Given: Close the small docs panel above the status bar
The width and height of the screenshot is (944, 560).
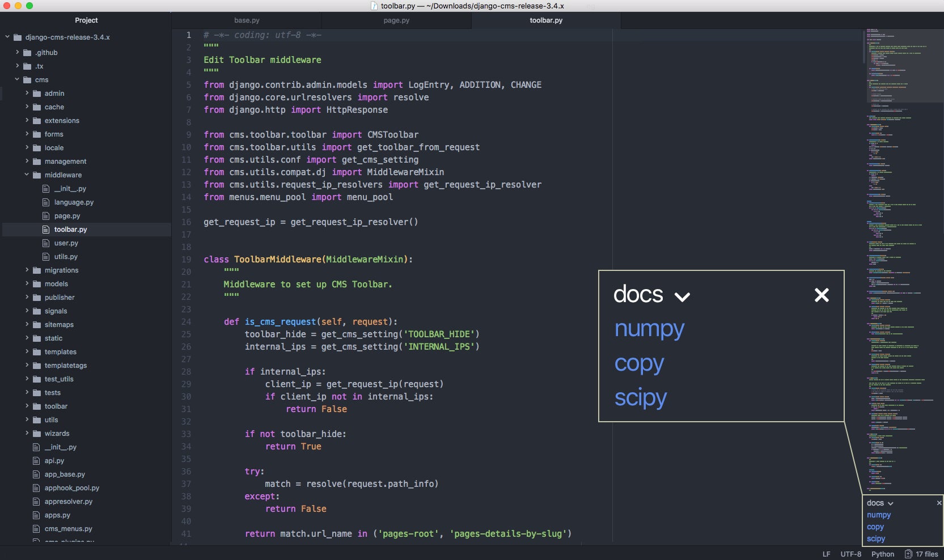Looking at the screenshot, I should 939,503.
